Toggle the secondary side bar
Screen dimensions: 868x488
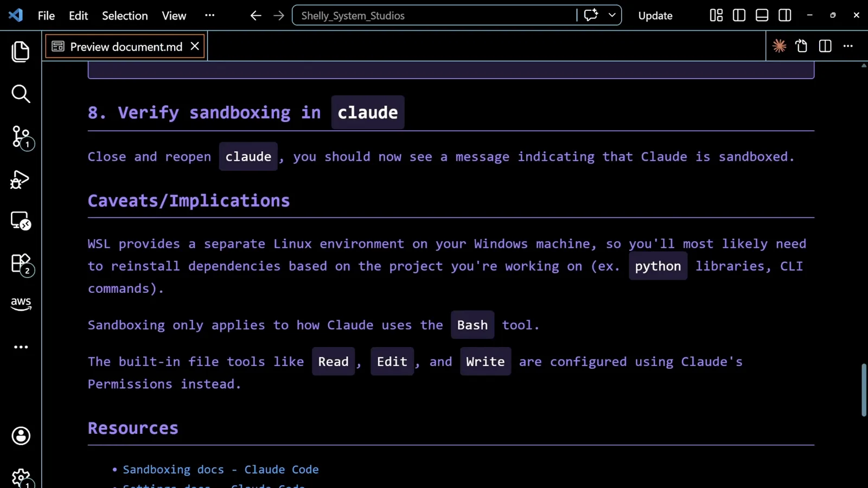click(784, 15)
